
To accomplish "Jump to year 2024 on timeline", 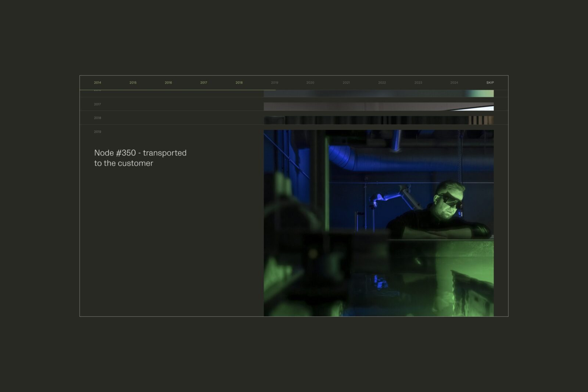I will tap(454, 83).
